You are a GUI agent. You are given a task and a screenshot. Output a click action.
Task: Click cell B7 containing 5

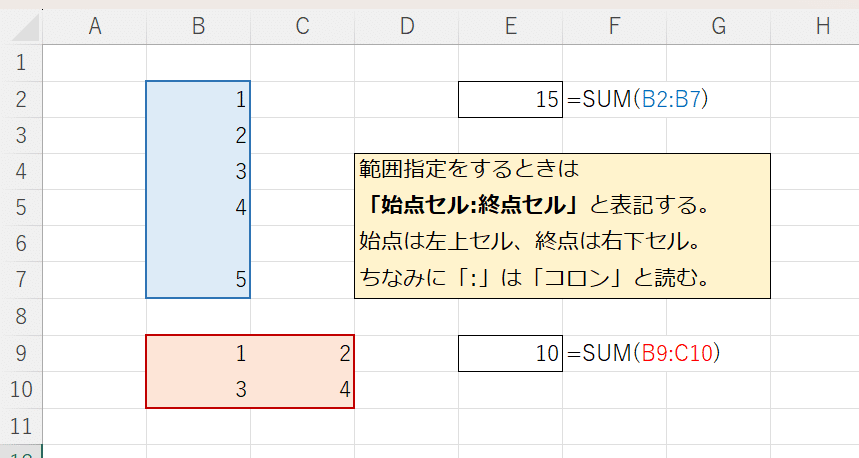198,280
